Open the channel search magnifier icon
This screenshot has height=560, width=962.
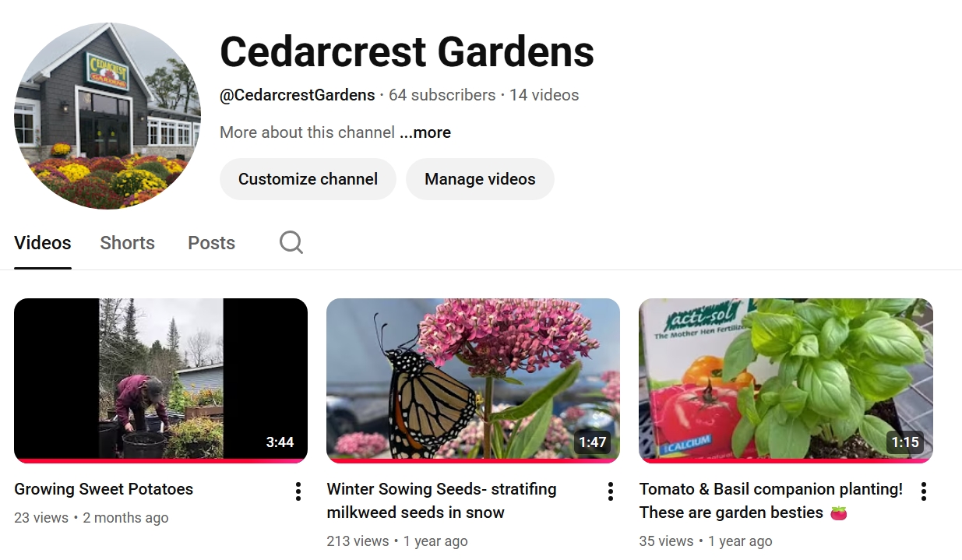pyautogui.click(x=291, y=242)
